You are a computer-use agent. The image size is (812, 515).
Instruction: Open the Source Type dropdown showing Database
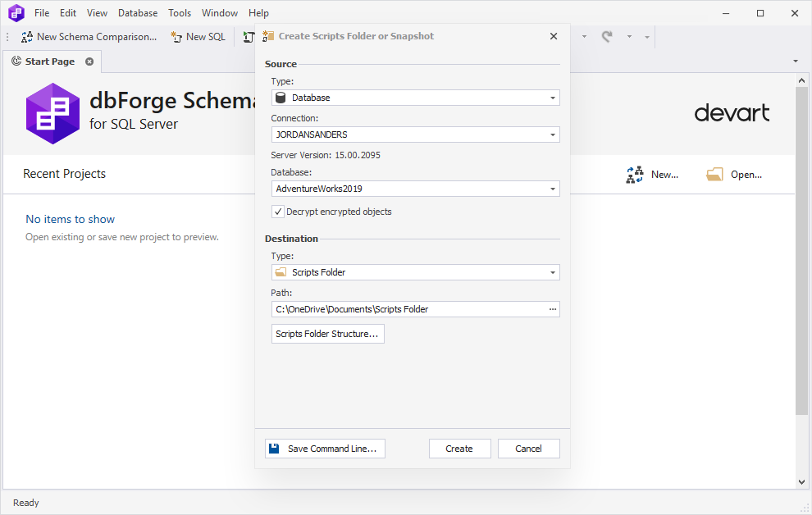[x=415, y=98]
